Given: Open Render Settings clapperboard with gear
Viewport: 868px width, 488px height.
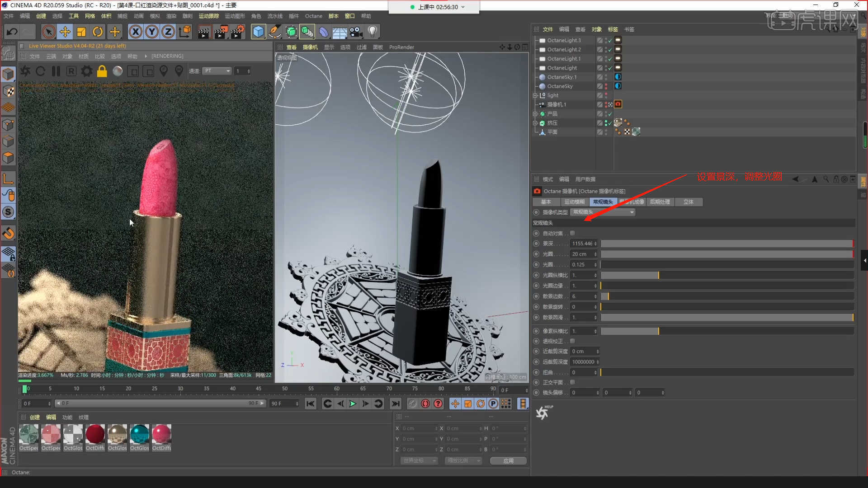Looking at the screenshot, I should pyautogui.click(x=238, y=32).
